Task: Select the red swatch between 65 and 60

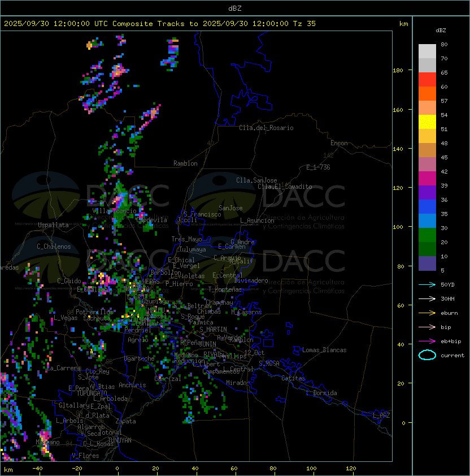Action: [x=427, y=80]
